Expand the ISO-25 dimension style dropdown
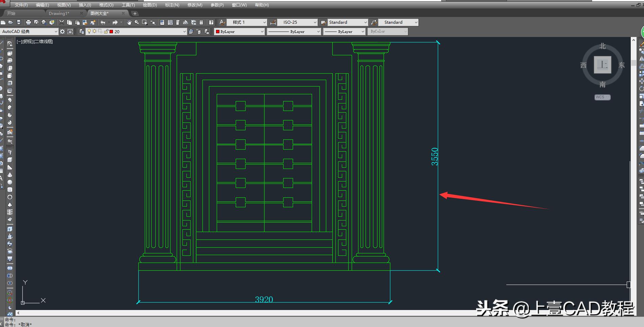 click(315, 22)
